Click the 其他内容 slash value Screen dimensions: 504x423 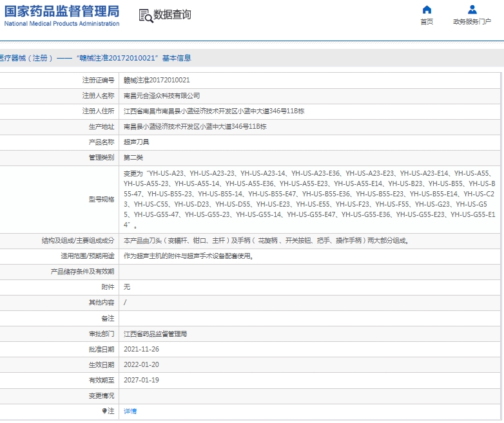pos(125,302)
